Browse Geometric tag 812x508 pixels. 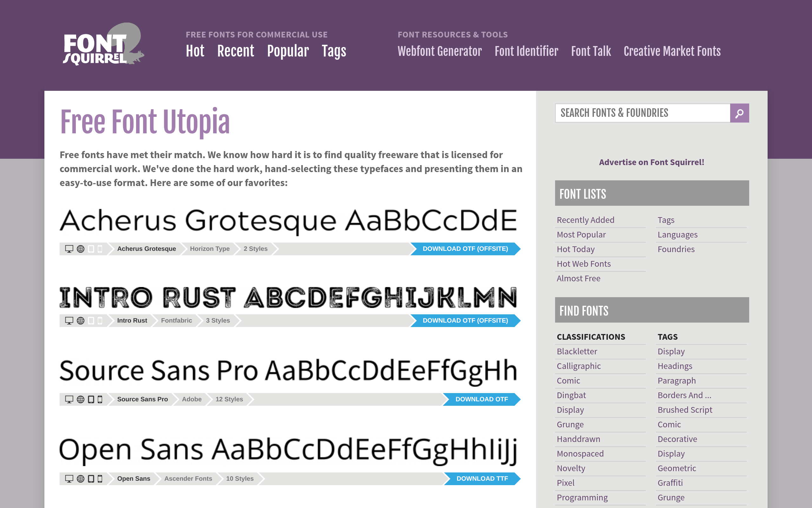click(677, 468)
